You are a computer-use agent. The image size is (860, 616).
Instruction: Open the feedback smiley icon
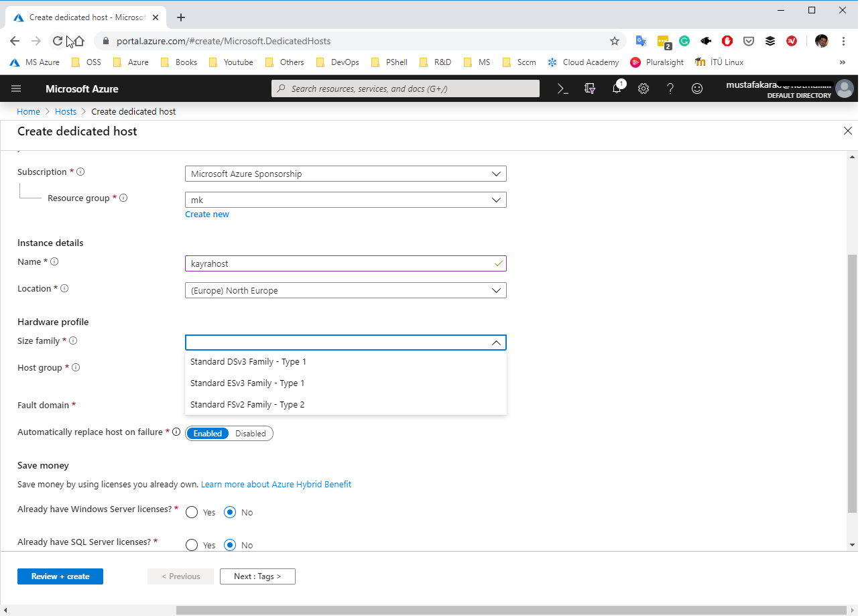697,88
